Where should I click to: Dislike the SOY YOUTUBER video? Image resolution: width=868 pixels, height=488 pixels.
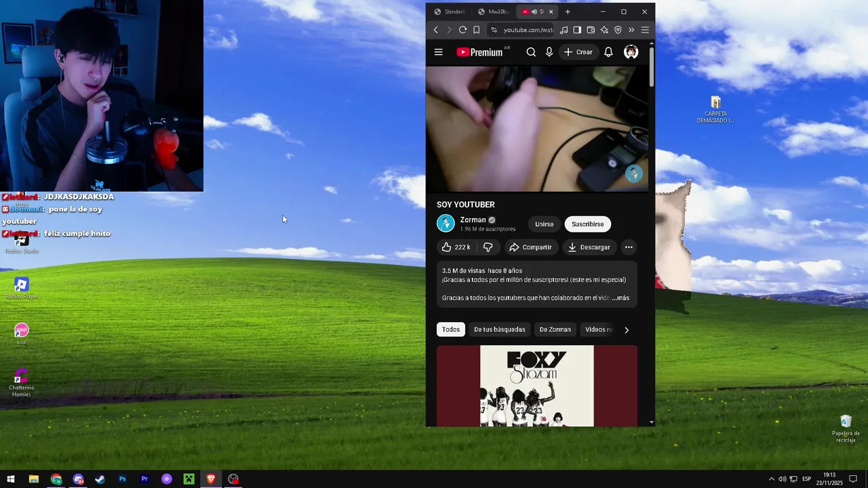point(488,247)
